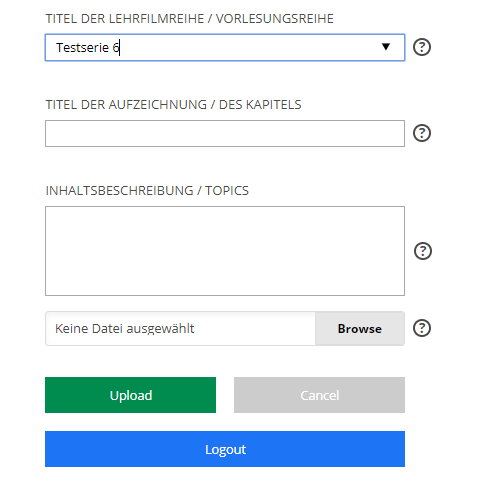This screenshot has height=493, width=483.
Task: Click the word VORLESUNGSREIHE in the first label
Action: pyautogui.click(x=275, y=19)
